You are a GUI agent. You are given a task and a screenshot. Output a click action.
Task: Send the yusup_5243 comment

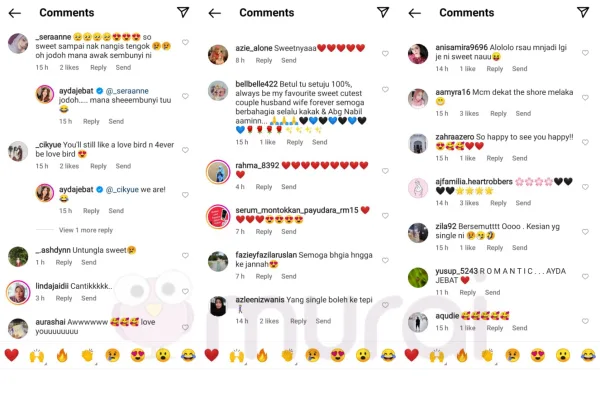492,292
